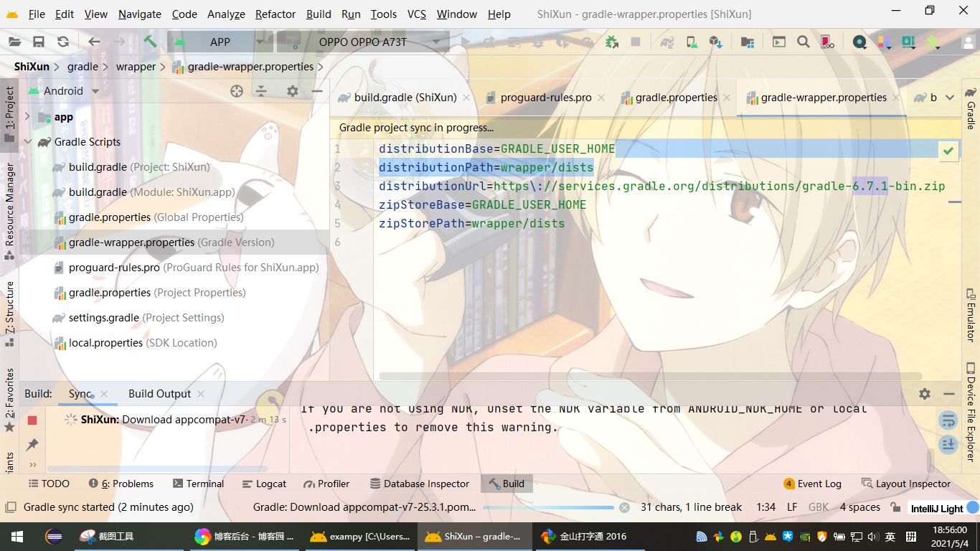Switch to the gradle.properties editor tab

(x=676, y=98)
